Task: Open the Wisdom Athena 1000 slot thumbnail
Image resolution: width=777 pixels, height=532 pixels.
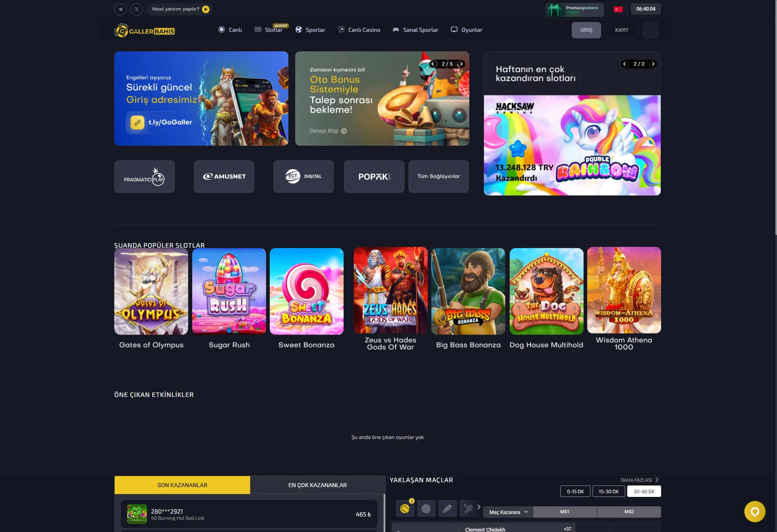Action: click(x=624, y=290)
